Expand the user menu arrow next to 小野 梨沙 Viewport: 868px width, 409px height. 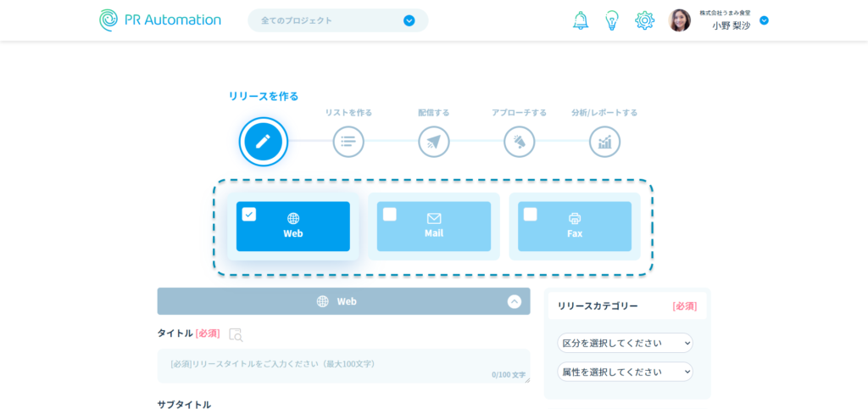(x=764, y=20)
